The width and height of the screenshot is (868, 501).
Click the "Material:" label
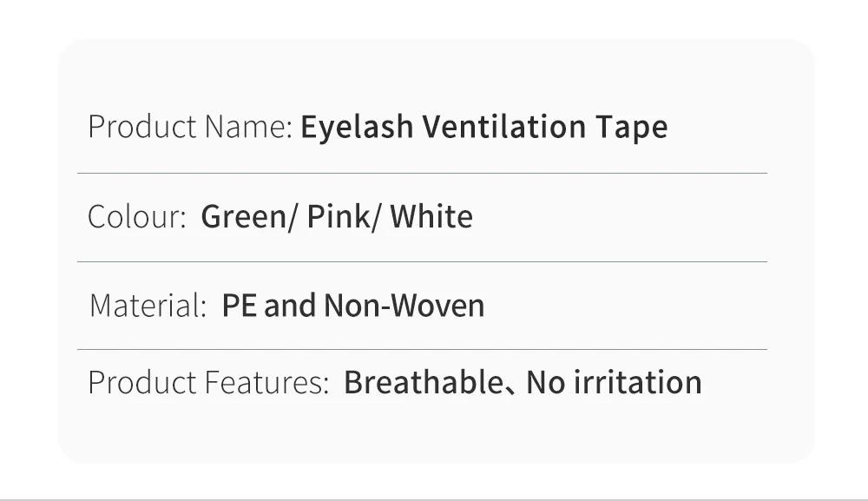148,306
